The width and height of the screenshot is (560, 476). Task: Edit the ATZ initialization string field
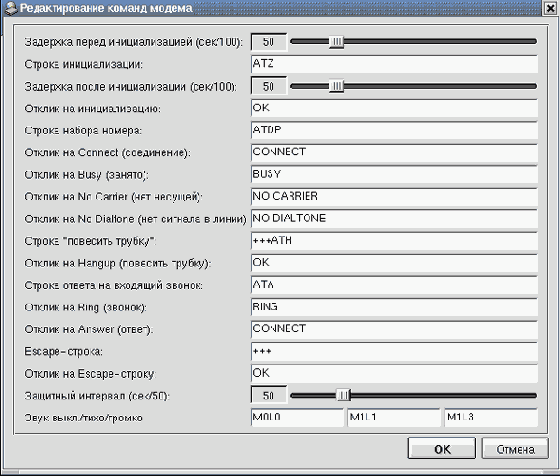[394, 64]
